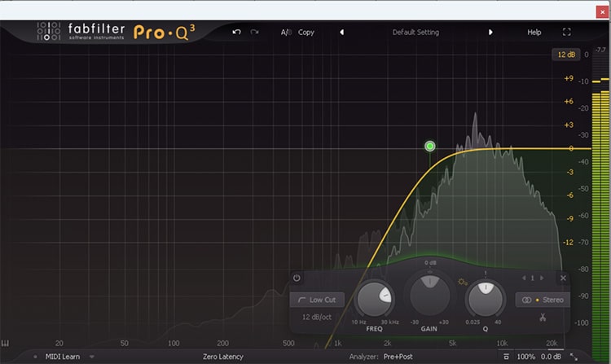Delete band with the X icon

tap(563, 278)
